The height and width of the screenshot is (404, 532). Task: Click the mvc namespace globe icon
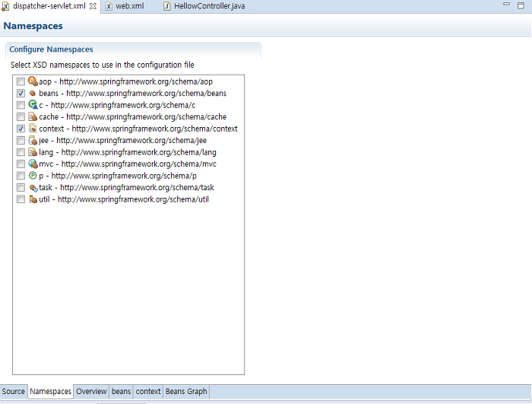33,164
